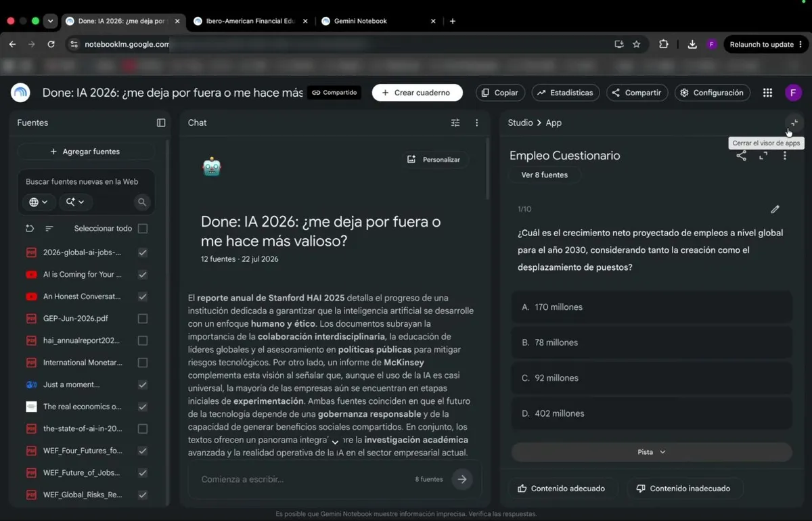Viewport: 812px width, 521px height.
Task: Click the install app icon in address bar
Action: (x=618, y=44)
